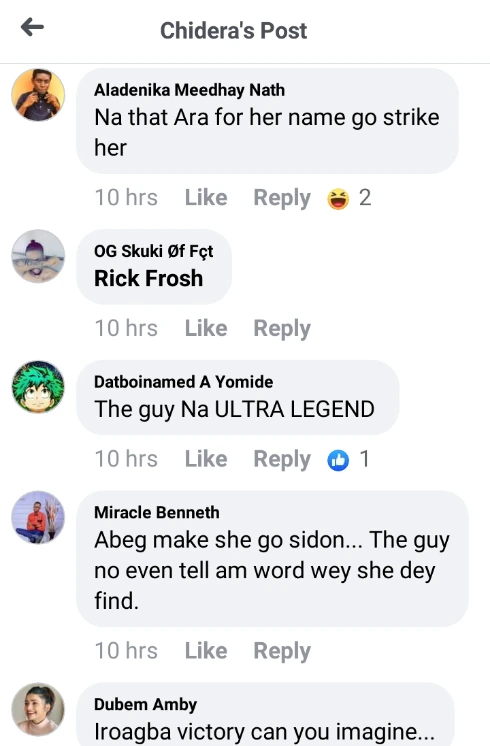The width and height of the screenshot is (490, 746).
Task: Like the ULTRA LEGEND comment
Action: click(x=206, y=459)
